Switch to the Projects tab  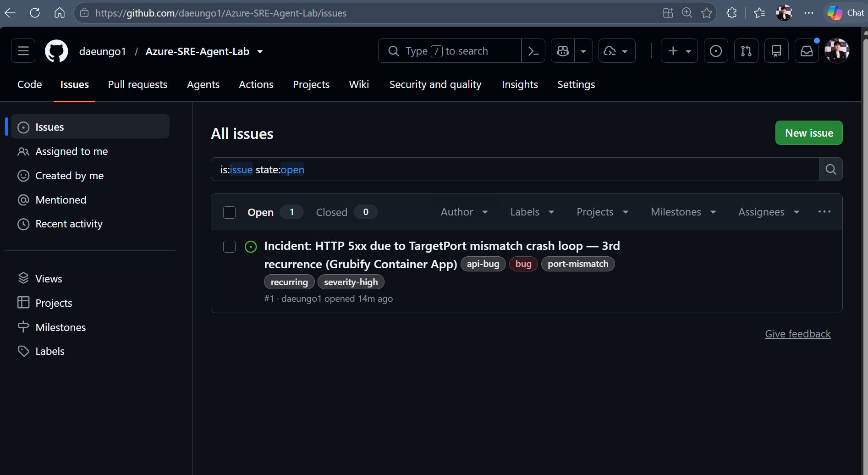pos(311,84)
